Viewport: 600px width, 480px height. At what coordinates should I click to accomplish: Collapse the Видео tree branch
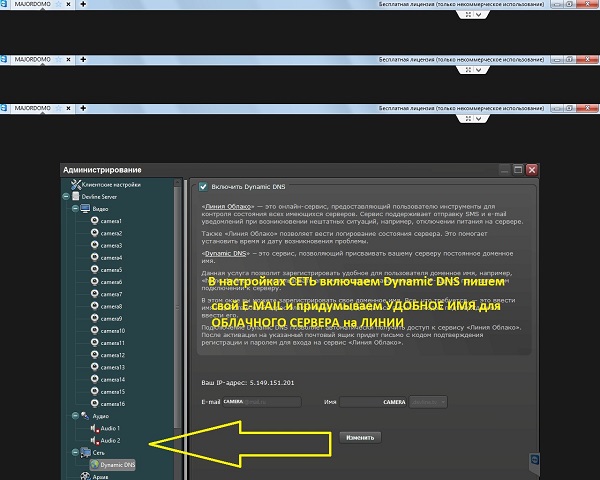(74, 209)
